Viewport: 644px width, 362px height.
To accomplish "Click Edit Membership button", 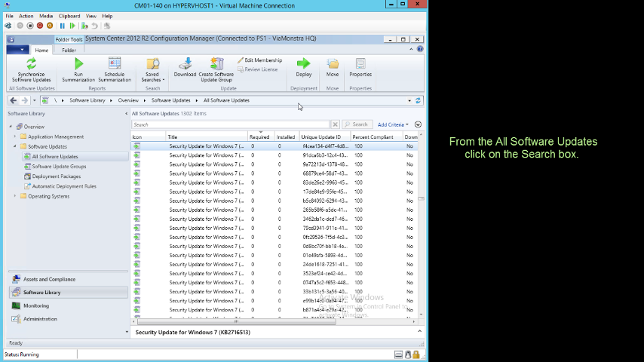I will point(259,60).
